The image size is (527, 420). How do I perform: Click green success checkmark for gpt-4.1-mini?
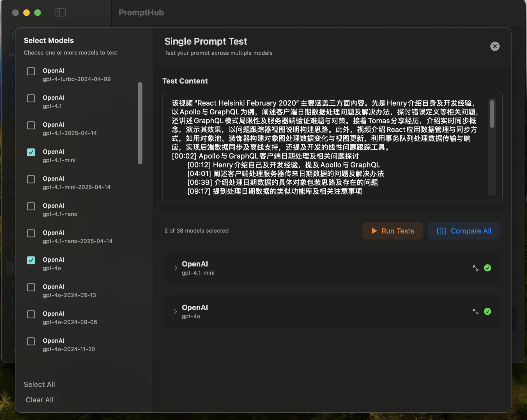pyautogui.click(x=487, y=268)
